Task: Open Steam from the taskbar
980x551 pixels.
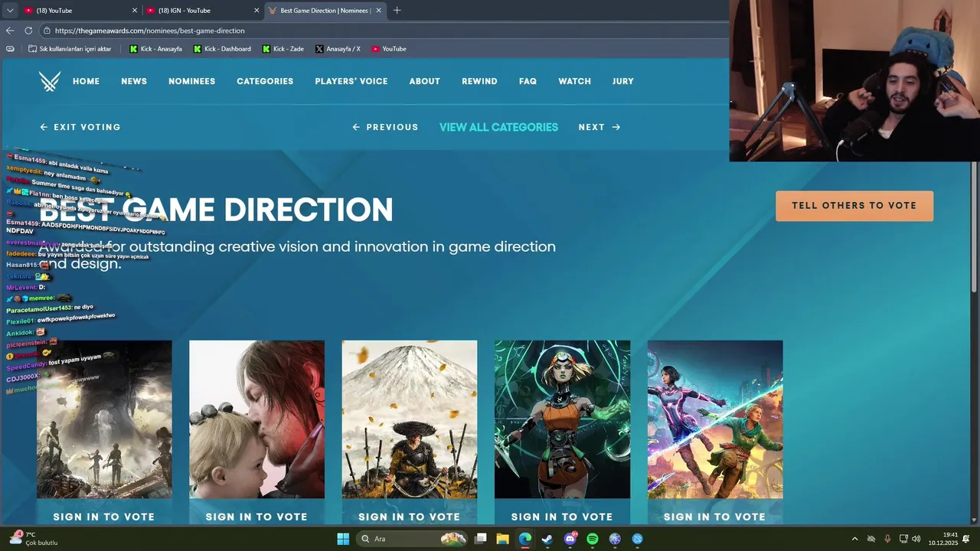Action: tap(547, 539)
